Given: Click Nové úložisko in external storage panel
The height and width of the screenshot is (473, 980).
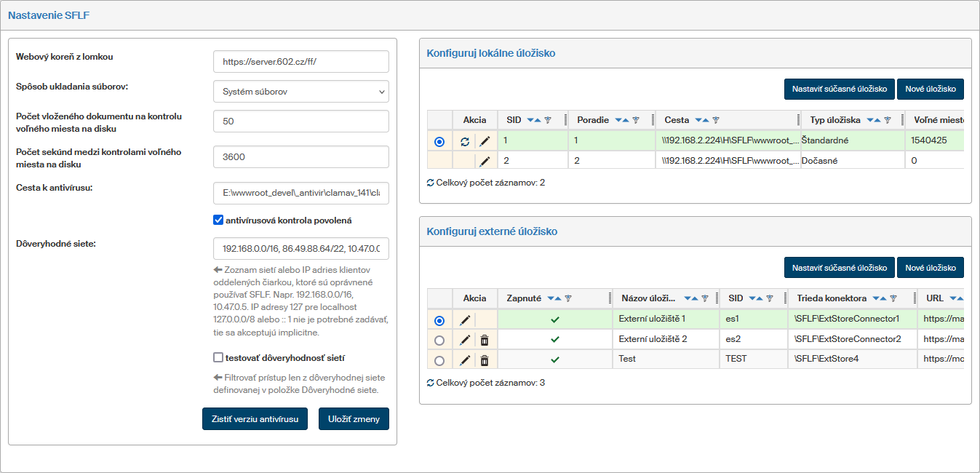Looking at the screenshot, I should (930, 268).
